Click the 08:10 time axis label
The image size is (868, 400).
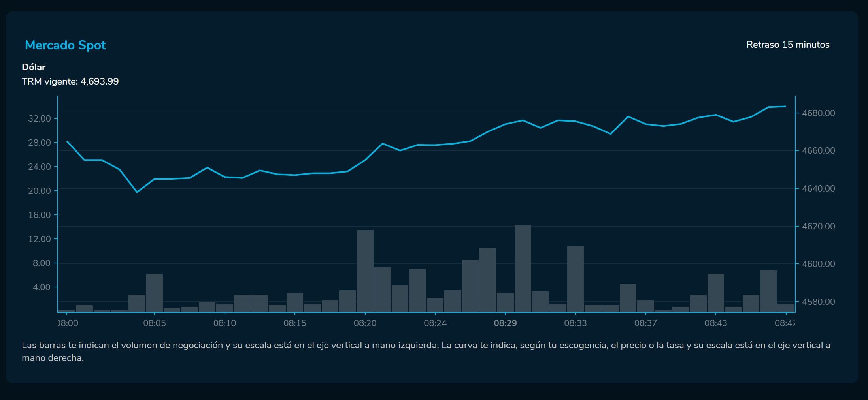point(225,323)
